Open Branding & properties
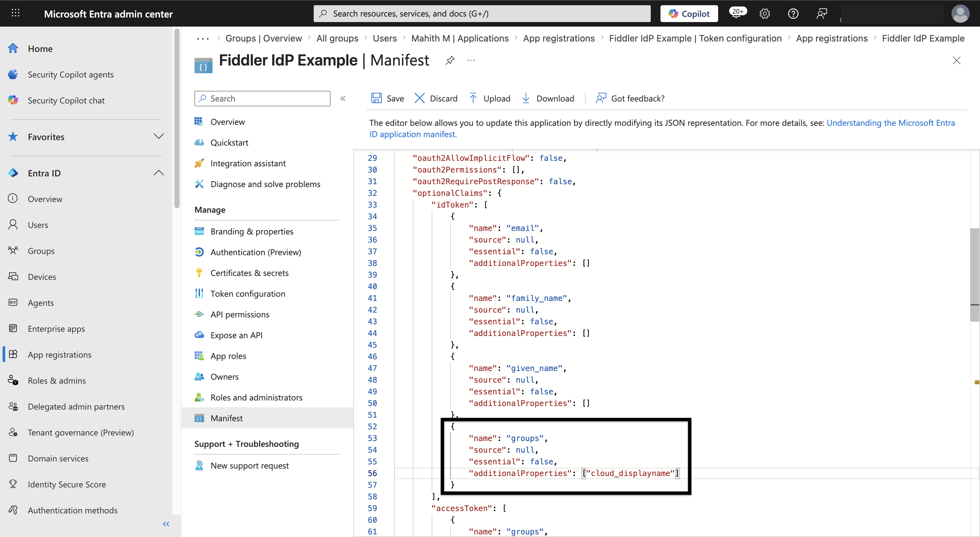The image size is (980, 537). click(x=252, y=232)
